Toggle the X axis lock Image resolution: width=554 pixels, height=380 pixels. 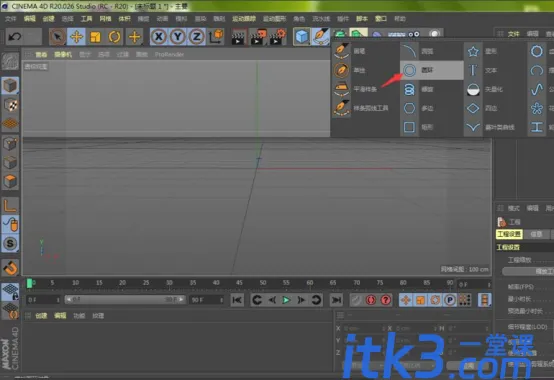159,36
